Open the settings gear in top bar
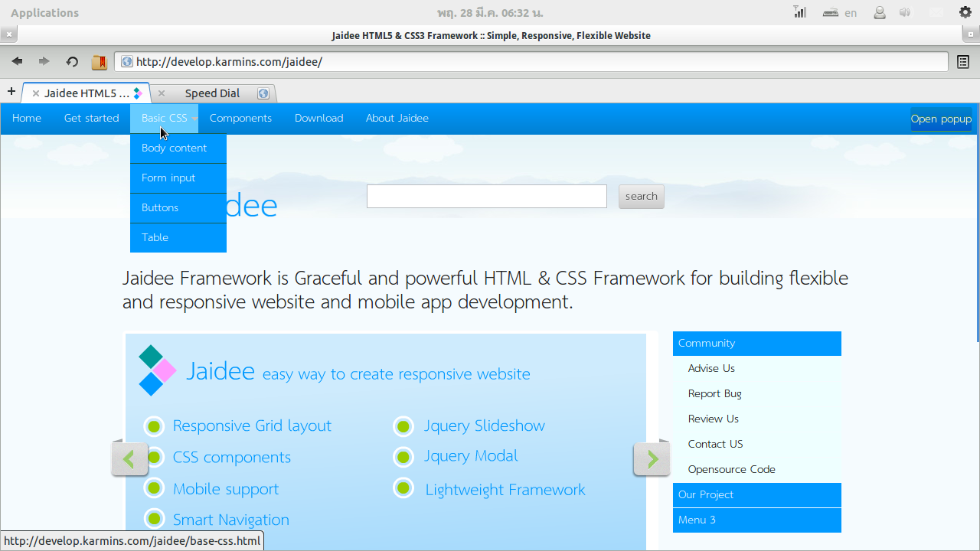Image resolution: width=980 pixels, height=551 pixels. click(x=964, y=12)
